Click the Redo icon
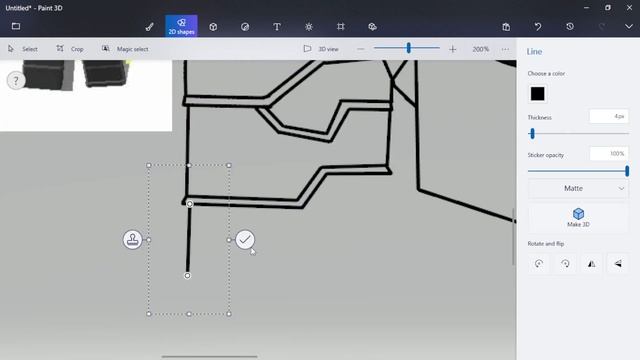The image size is (640, 360). point(602,27)
